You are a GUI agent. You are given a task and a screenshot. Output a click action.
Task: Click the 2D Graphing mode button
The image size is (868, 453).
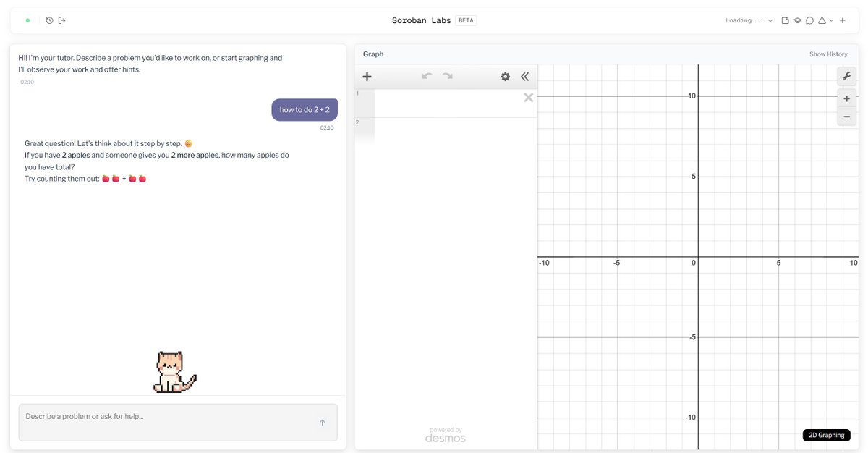pos(827,435)
